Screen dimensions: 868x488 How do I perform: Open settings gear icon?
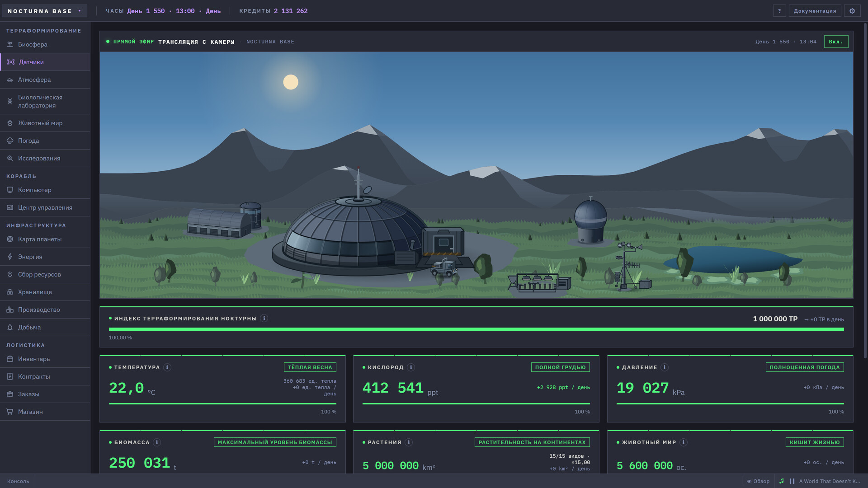tap(852, 11)
